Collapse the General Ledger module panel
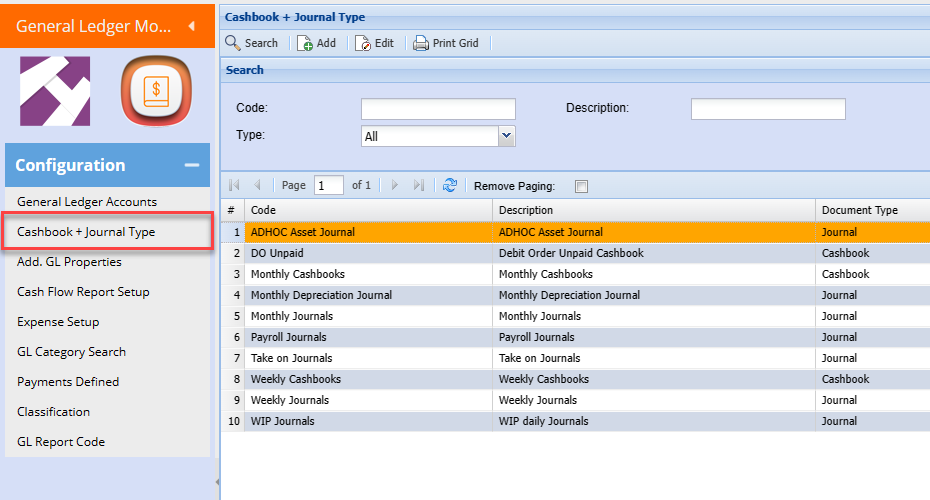The image size is (930, 500). click(191, 26)
